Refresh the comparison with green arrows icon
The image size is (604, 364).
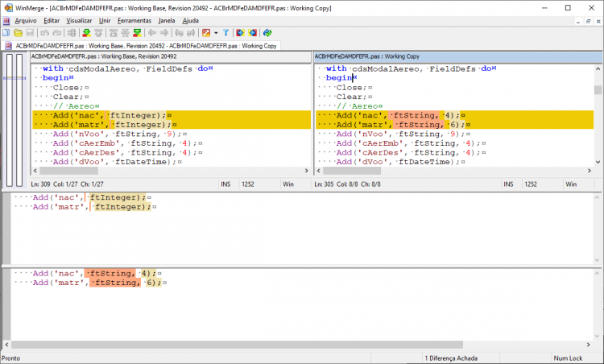267,33
